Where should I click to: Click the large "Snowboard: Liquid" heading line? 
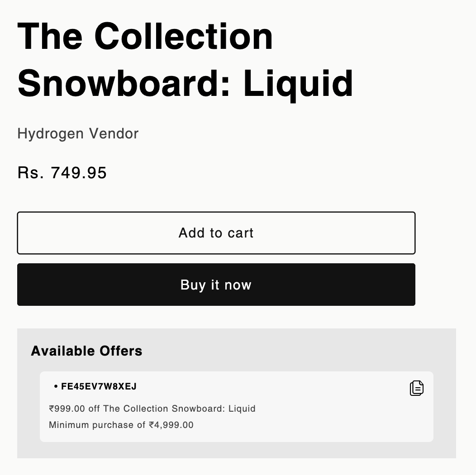(185, 83)
